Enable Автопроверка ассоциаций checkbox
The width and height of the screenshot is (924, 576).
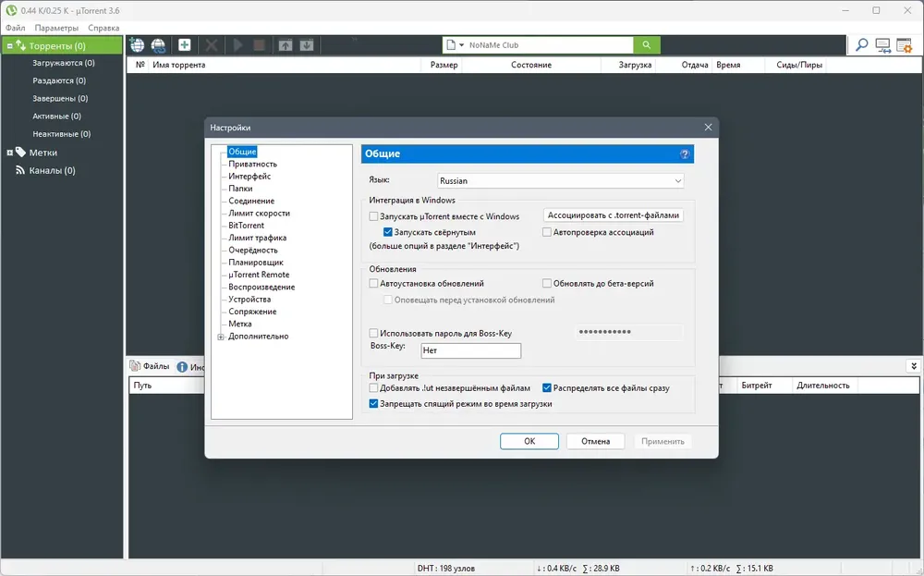546,232
